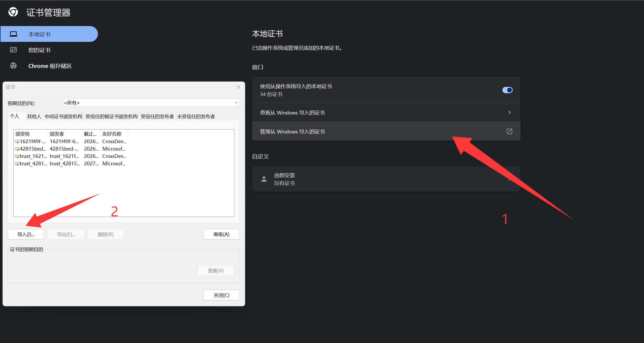This screenshot has width=644, height=343.
Task: Click the 关闭(C) button
Action: [222, 295]
